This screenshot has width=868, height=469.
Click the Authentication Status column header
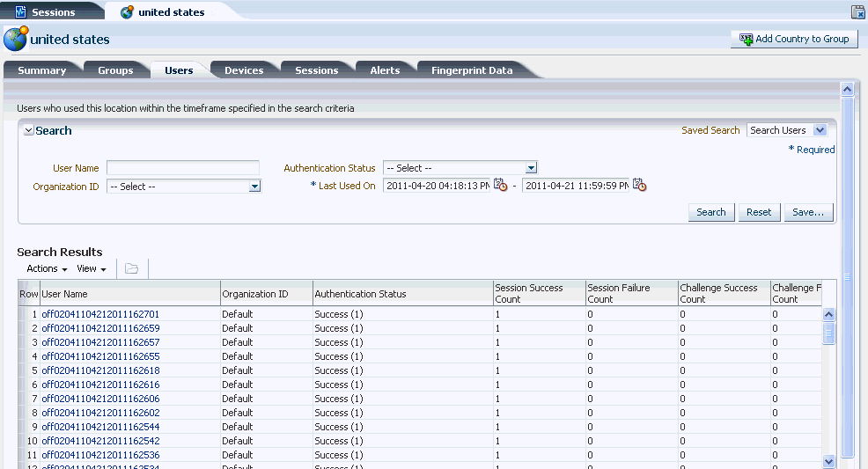pyautogui.click(x=403, y=294)
